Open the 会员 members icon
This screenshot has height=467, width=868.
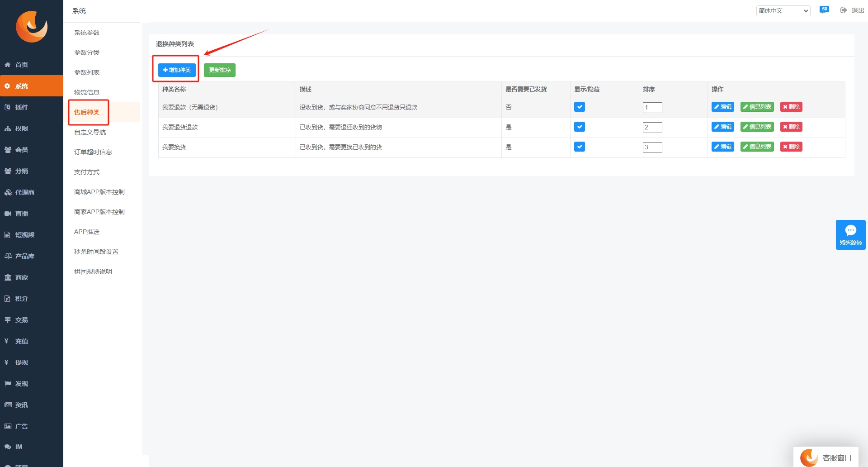coord(8,150)
